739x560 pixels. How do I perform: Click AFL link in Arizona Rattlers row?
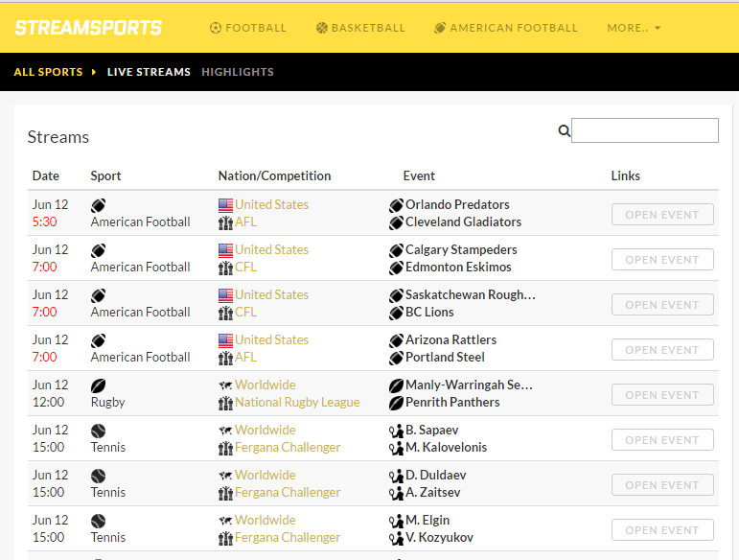coord(246,358)
